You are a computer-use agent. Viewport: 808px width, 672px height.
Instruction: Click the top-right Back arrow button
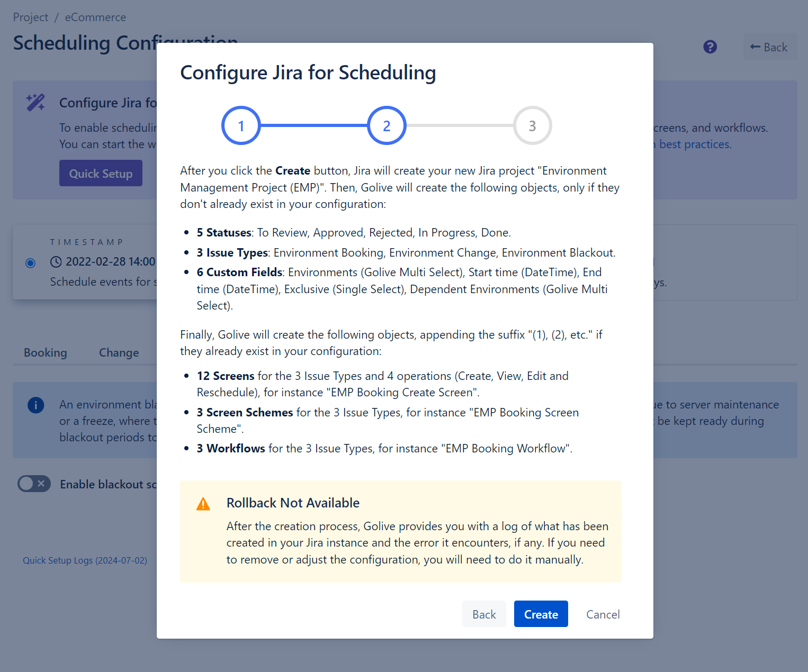[769, 47]
